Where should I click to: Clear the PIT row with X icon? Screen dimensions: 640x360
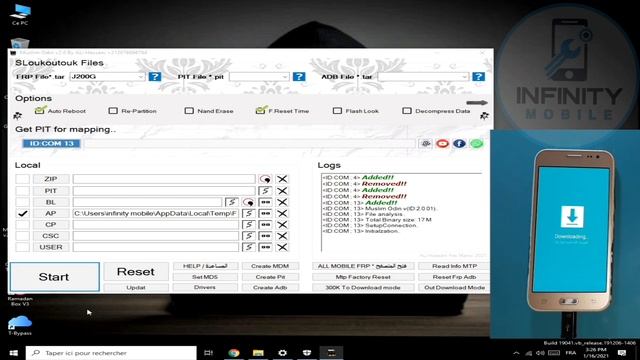[x=282, y=191]
